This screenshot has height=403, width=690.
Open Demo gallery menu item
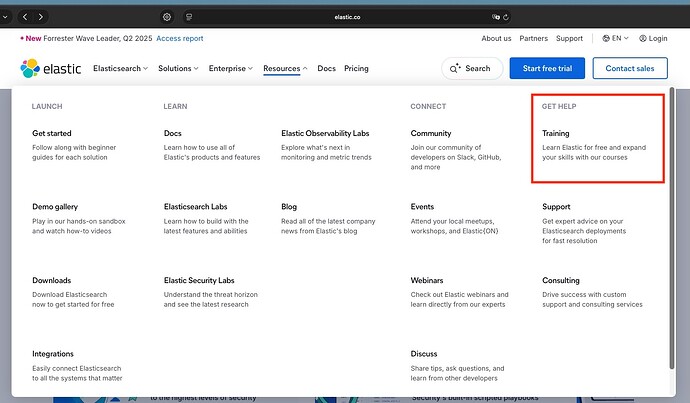click(55, 207)
